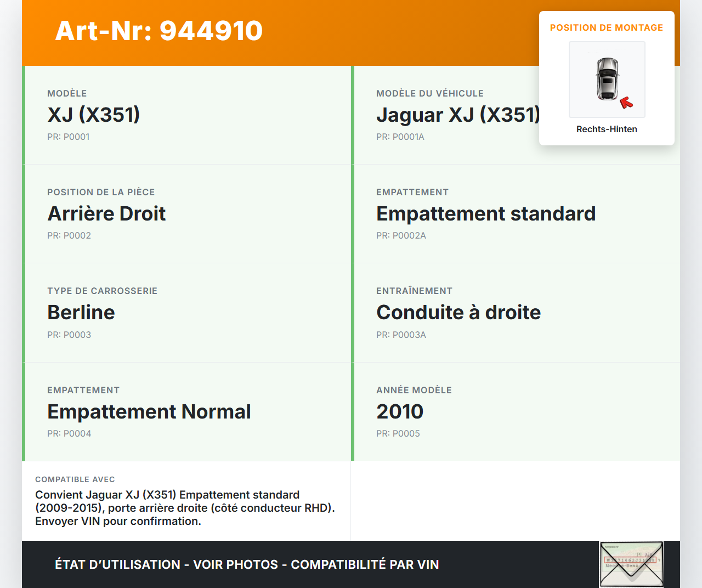Click the Empattement Normal value
The image size is (702, 588).
149,411
